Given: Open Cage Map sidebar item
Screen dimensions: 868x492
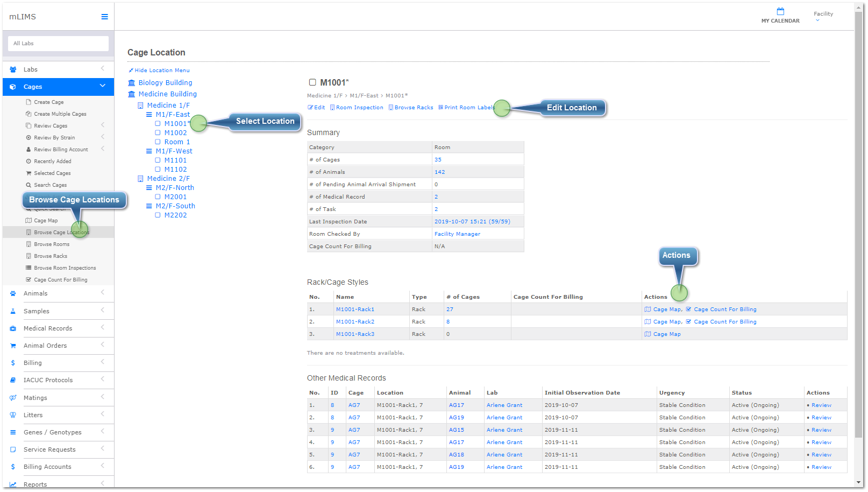Looking at the screenshot, I should click(46, 221).
